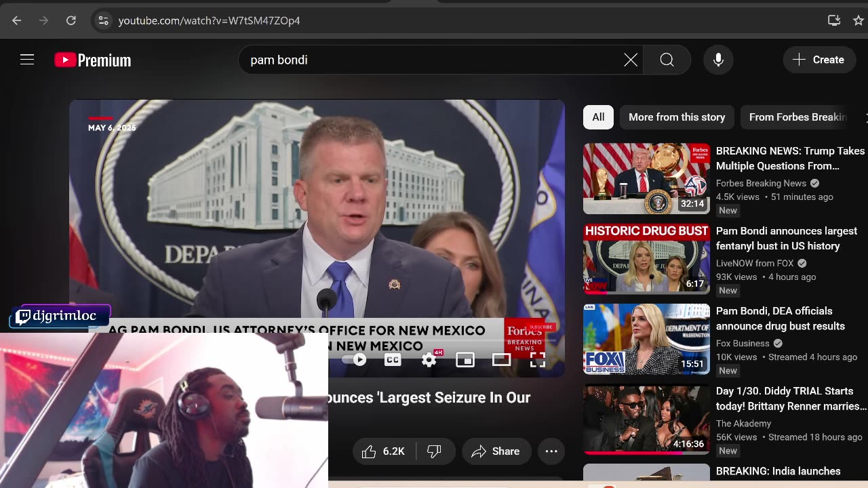Click the address bar URL

[x=209, y=20]
